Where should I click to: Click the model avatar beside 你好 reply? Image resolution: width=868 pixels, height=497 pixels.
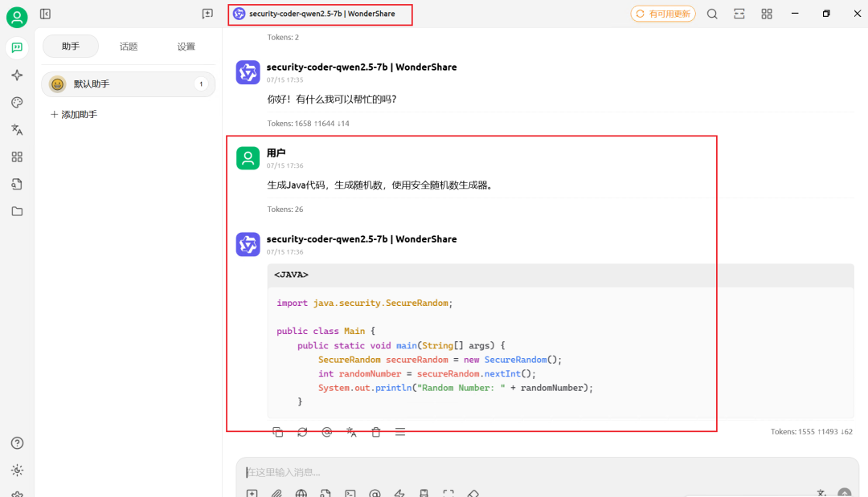[248, 72]
